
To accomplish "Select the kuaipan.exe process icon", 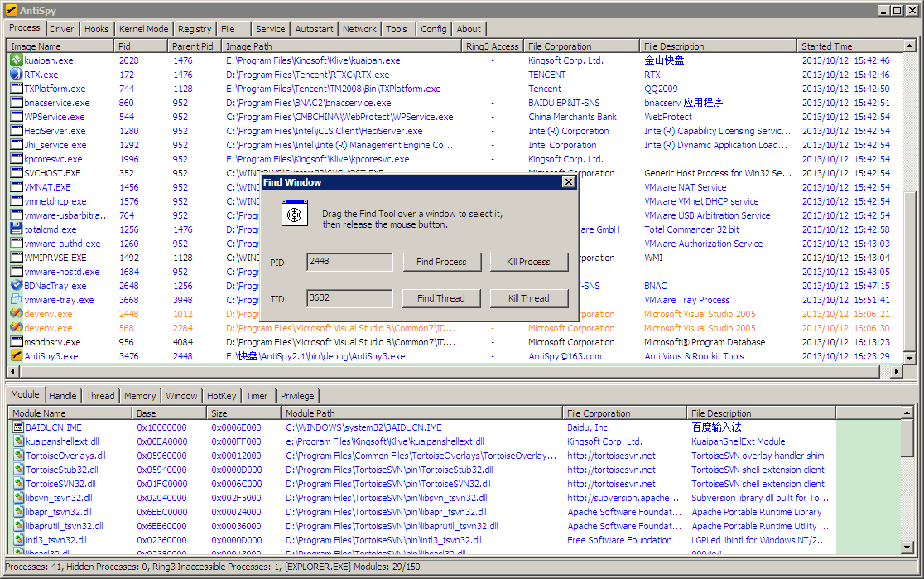I will [x=16, y=60].
